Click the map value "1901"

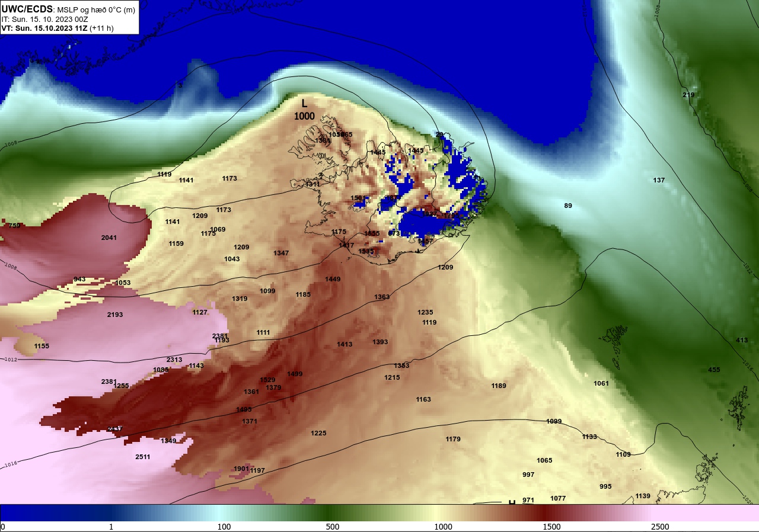point(241,469)
